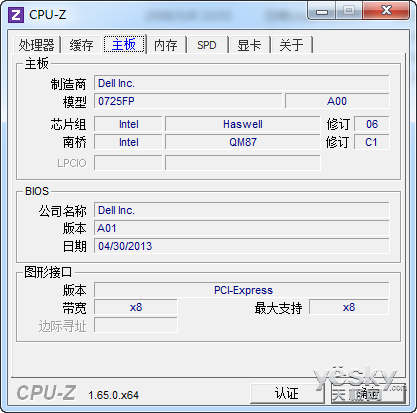Go to the 内存 tab
Screen dimensions: 417x413
coord(166,45)
